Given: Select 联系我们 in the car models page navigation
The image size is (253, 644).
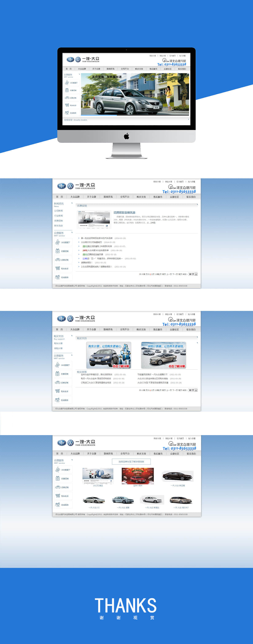Looking at the screenshot, I should click(x=191, y=453).
